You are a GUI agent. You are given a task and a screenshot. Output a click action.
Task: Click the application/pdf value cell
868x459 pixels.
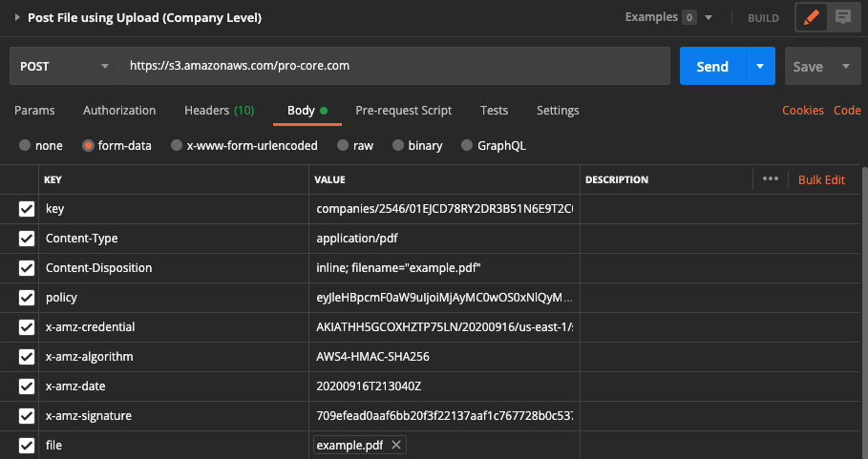444,239
